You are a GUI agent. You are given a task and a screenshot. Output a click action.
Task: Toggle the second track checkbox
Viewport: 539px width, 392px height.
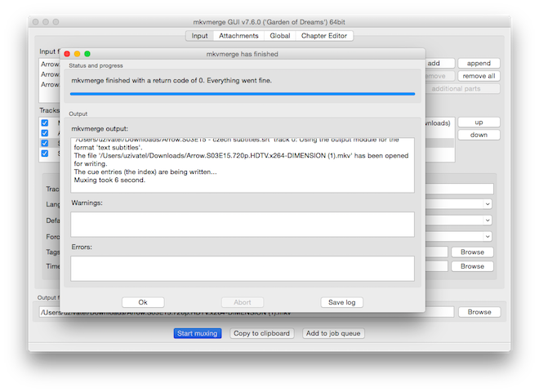[x=45, y=133]
